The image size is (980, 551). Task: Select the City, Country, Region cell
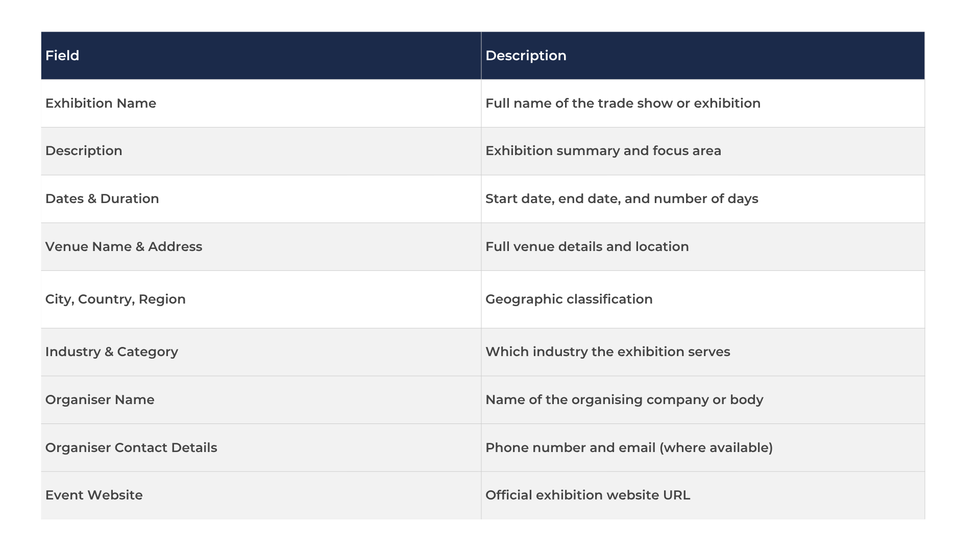[115, 299]
